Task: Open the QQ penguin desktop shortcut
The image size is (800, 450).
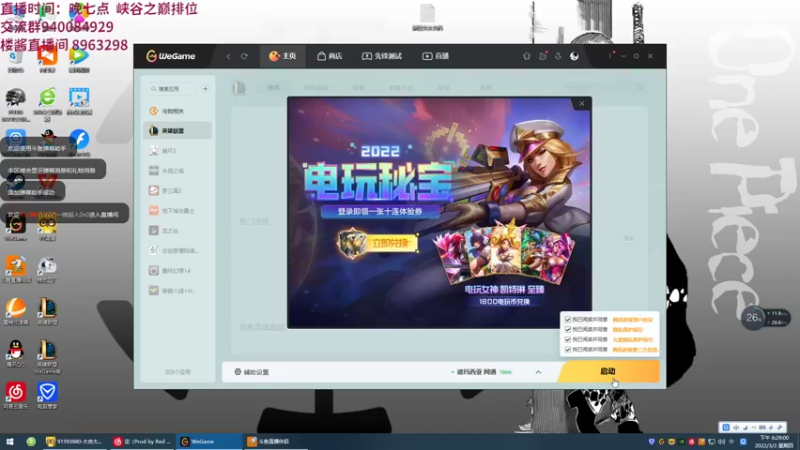Action: (16, 354)
